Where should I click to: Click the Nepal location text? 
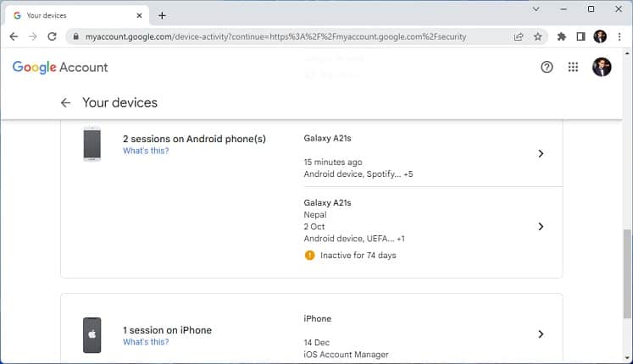click(x=315, y=215)
